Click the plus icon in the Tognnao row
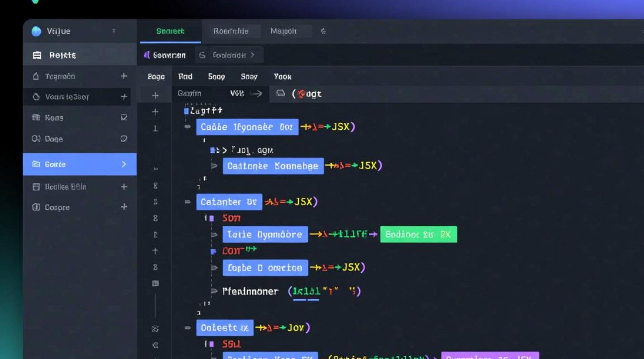This screenshot has height=359, width=644. pos(124,76)
